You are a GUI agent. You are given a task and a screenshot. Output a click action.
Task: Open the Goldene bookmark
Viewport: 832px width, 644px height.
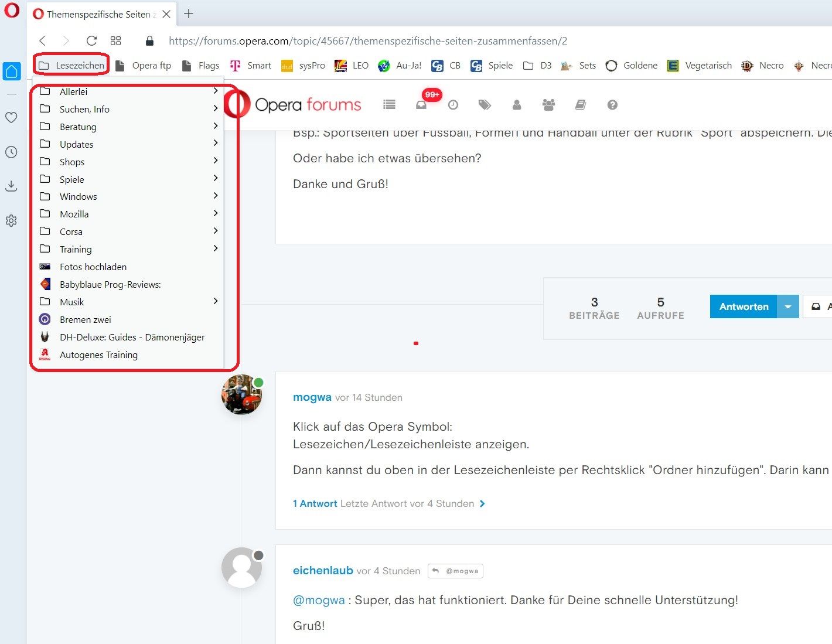coord(632,66)
